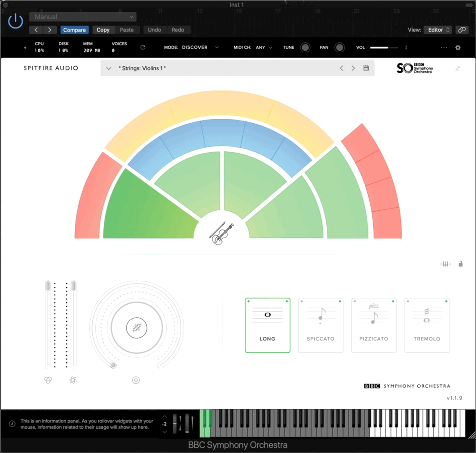Increase octave with up chevron
476x453 pixels.
coord(165,417)
